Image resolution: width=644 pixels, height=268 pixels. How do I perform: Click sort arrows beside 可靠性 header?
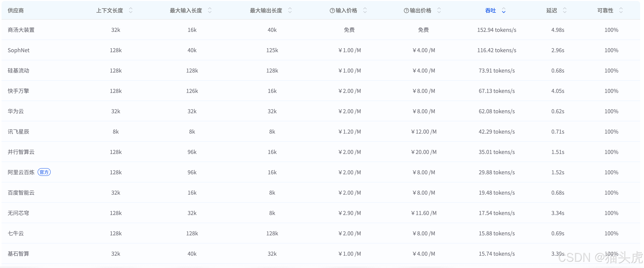point(621,10)
